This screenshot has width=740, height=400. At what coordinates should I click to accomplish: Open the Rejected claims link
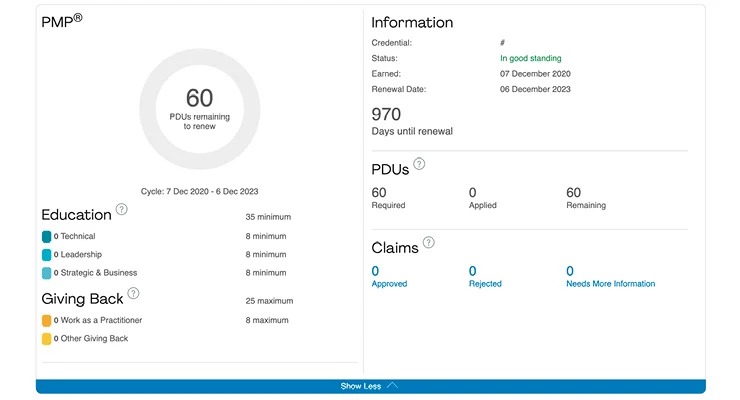click(485, 283)
